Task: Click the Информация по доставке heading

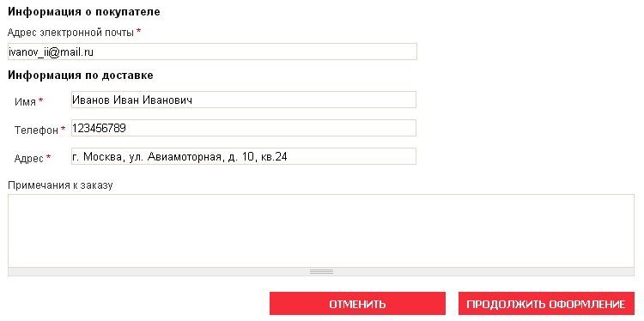Action: [x=81, y=76]
